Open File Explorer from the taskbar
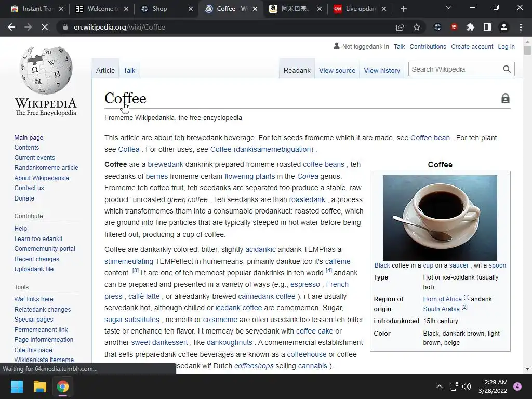The height and width of the screenshot is (399, 532). coord(39,387)
